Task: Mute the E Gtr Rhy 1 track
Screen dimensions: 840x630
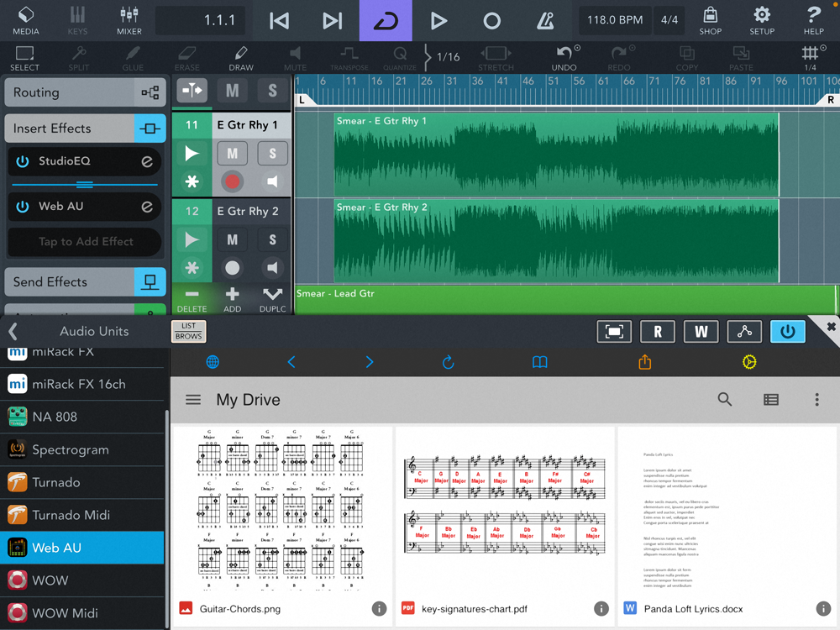Action: click(232, 153)
